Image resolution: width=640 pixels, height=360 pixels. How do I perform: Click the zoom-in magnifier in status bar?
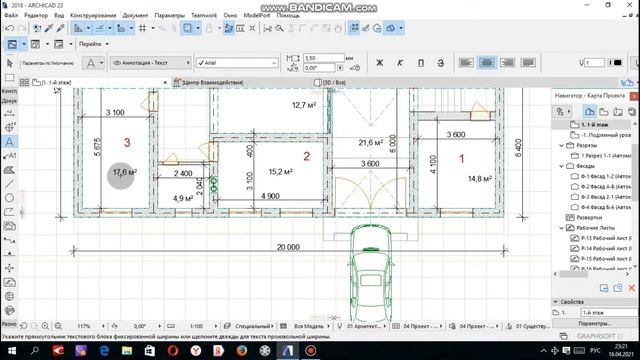point(45,326)
